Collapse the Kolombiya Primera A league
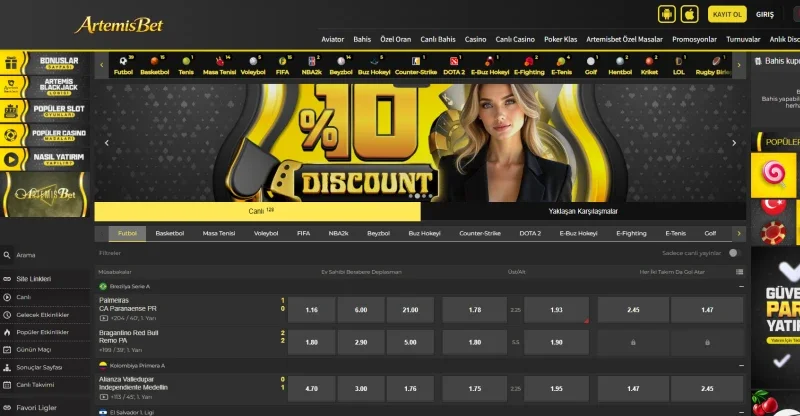The image size is (800, 416). 741,365
